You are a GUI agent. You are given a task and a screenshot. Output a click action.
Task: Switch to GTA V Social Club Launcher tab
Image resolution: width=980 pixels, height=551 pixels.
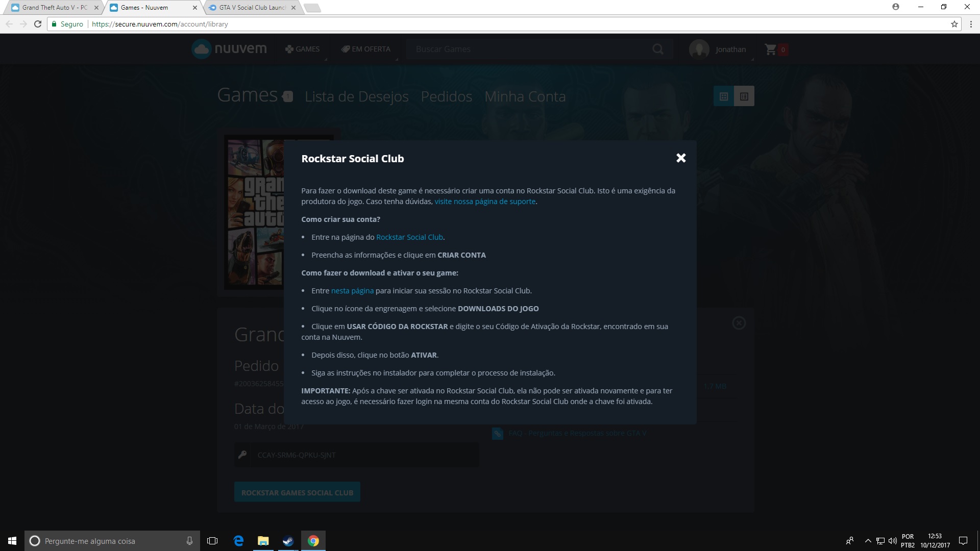pos(251,8)
